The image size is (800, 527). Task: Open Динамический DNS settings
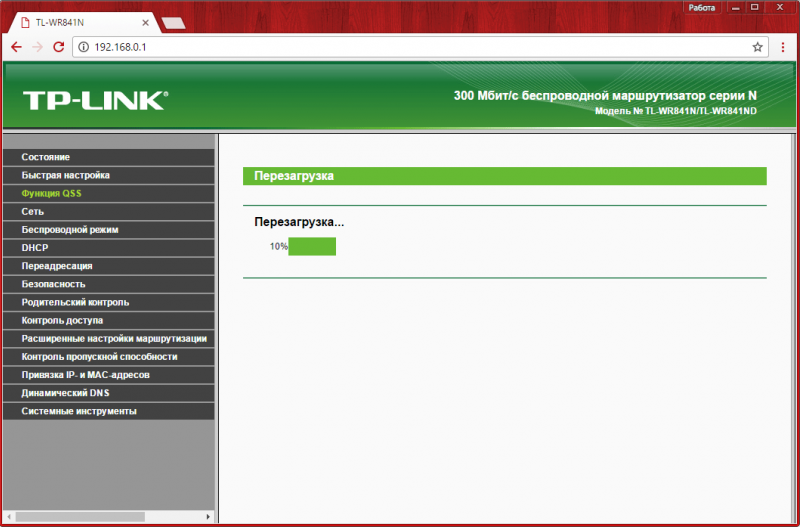pos(109,393)
